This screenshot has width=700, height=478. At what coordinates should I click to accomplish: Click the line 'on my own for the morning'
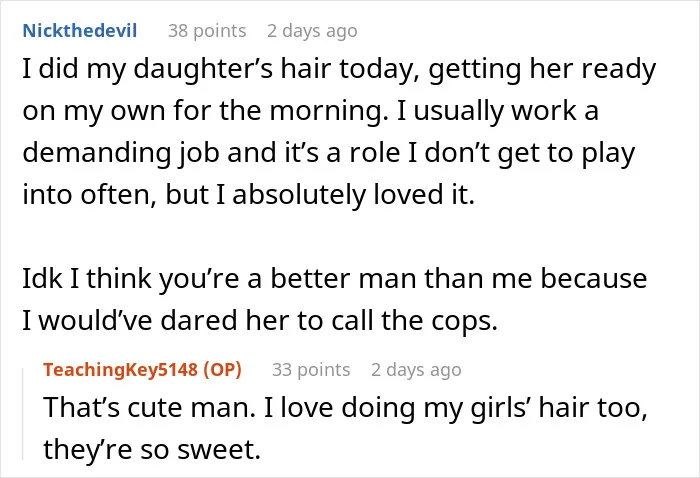[x=311, y=111]
